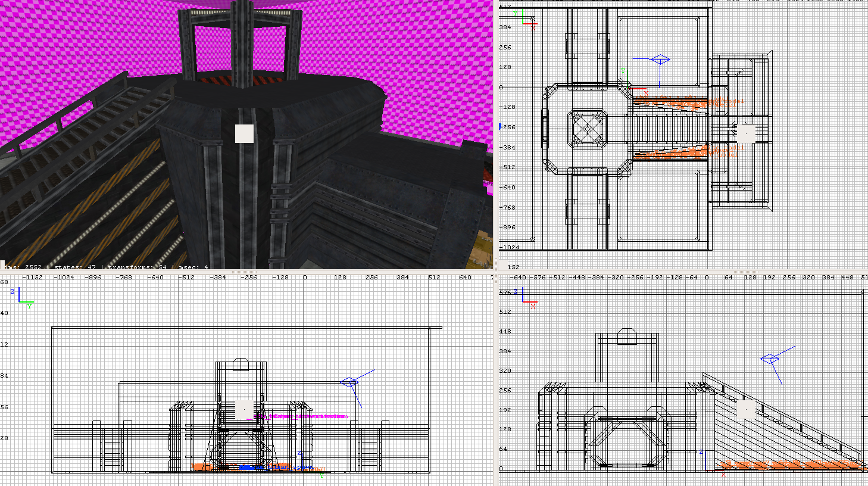The height and width of the screenshot is (486, 868).
Task: Click the blue camera icon in top view
Action: [660, 60]
